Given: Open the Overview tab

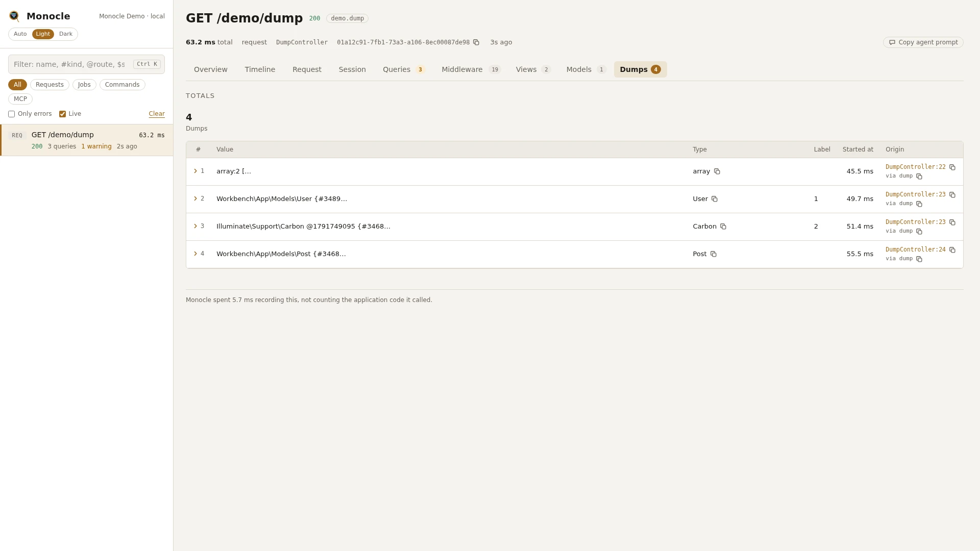Looking at the screenshot, I should coord(211,69).
